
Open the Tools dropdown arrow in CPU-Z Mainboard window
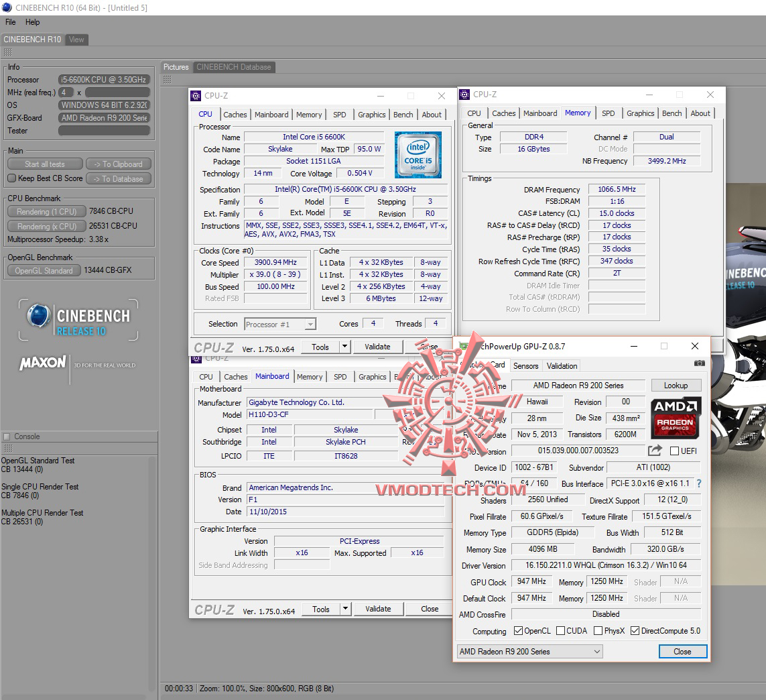(345, 609)
